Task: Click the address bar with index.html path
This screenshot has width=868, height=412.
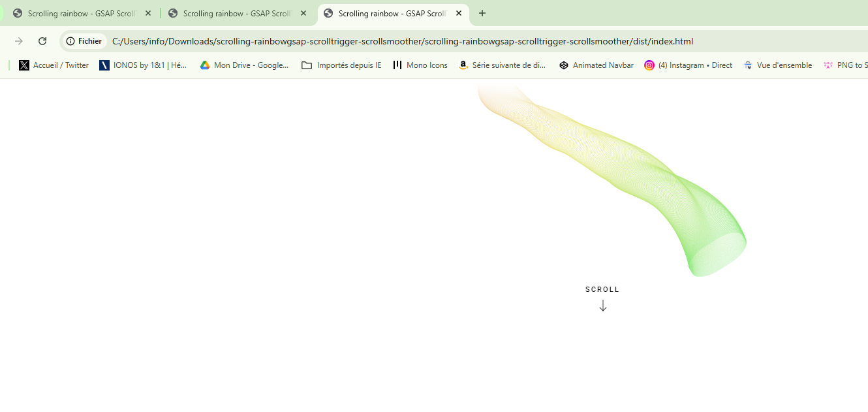Action: point(402,41)
